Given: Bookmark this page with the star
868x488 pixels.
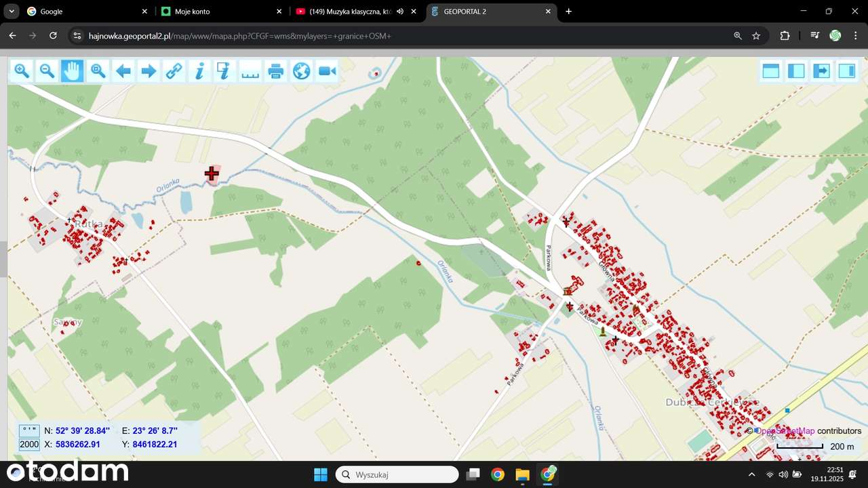Looking at the screenshot, I should coord(756,36).
